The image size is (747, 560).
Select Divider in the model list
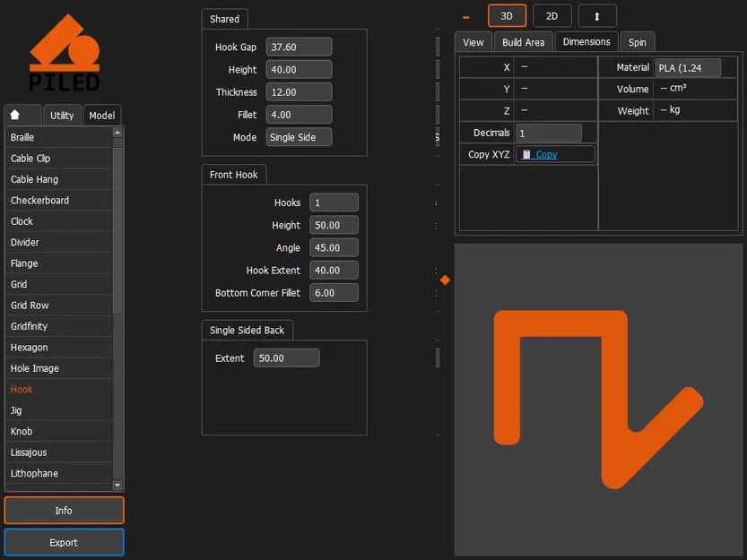(x=59, y=242)
